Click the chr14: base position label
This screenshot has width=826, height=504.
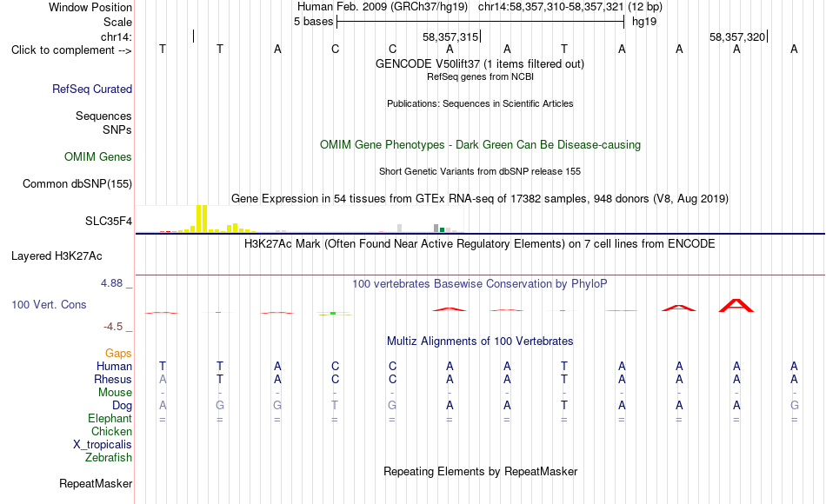tap(117, 36)
